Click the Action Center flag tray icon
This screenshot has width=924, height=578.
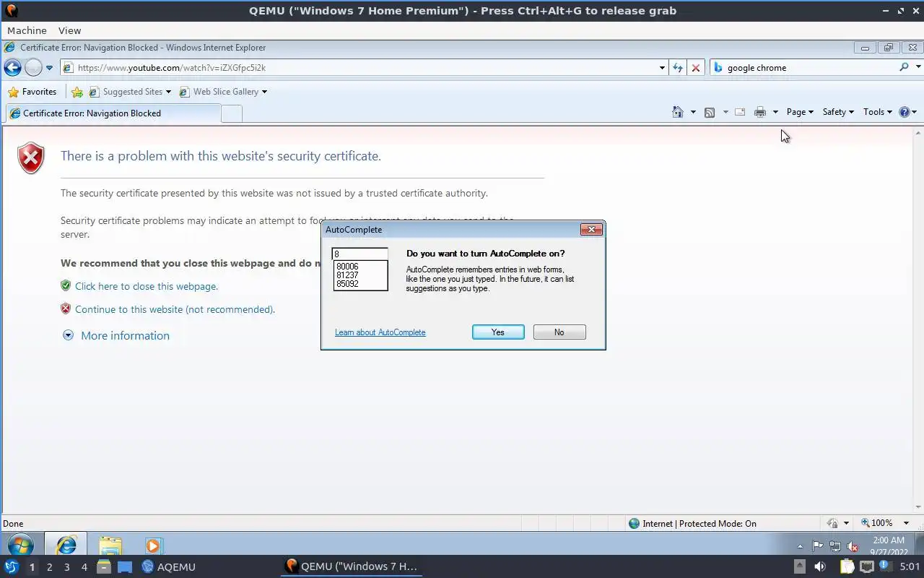[818, 546]
